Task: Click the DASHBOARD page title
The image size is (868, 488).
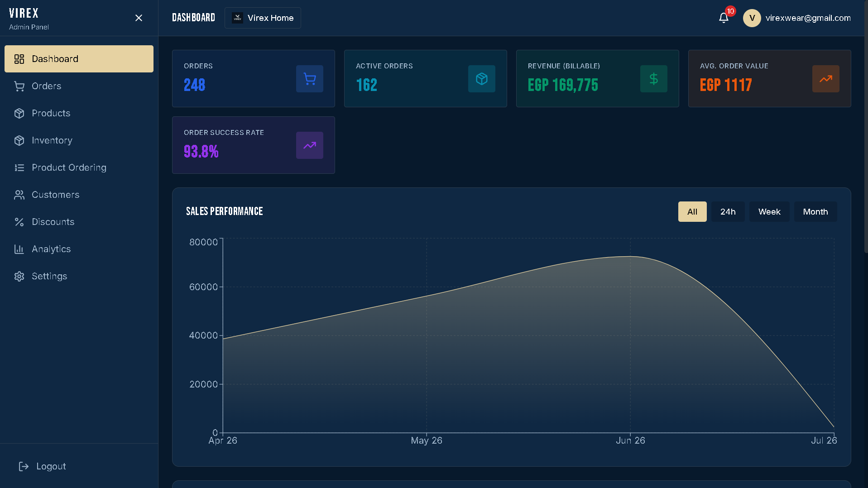Action: point(193,18)
